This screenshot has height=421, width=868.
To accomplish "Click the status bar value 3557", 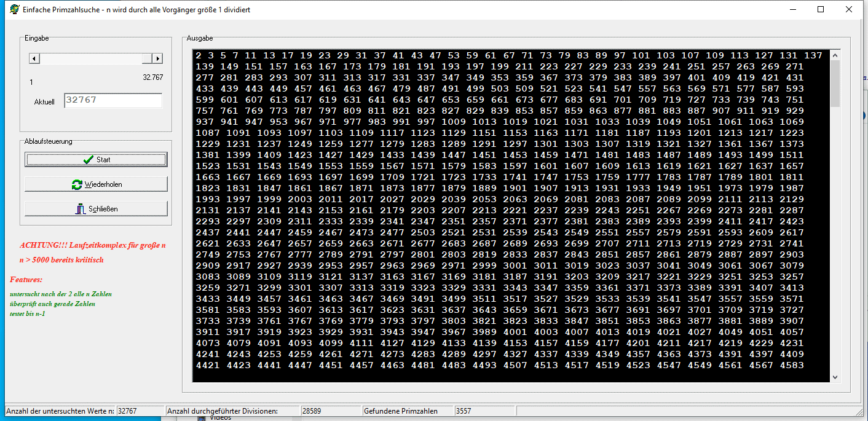I will coord(484,411).
